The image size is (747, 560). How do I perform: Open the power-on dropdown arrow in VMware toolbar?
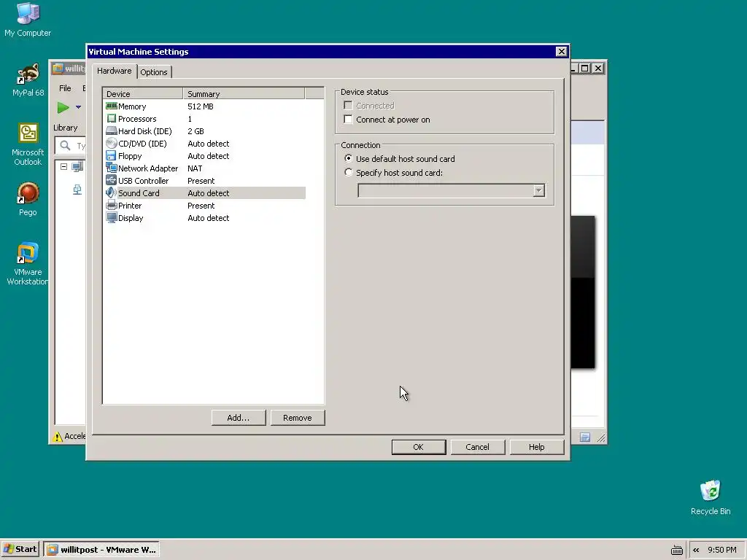(78, 108)
